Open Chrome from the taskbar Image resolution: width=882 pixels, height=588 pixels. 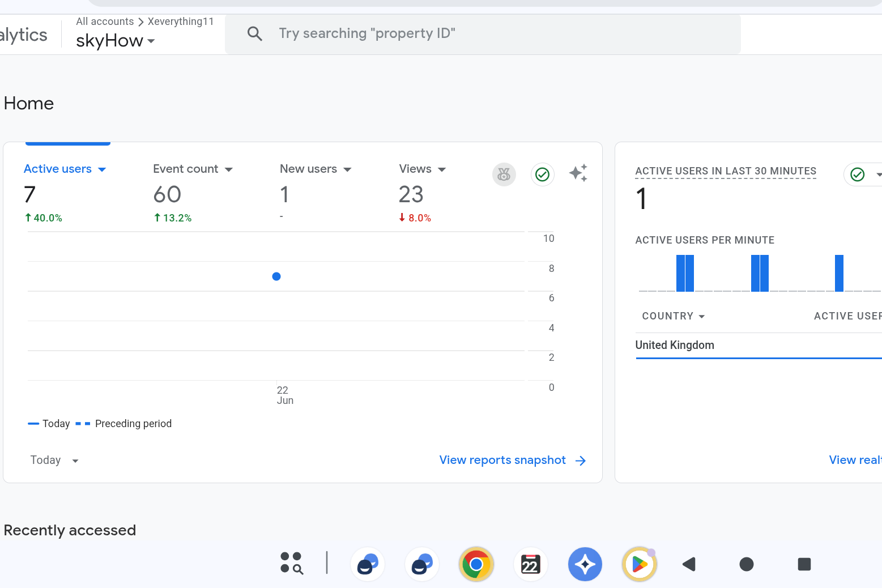476,564
